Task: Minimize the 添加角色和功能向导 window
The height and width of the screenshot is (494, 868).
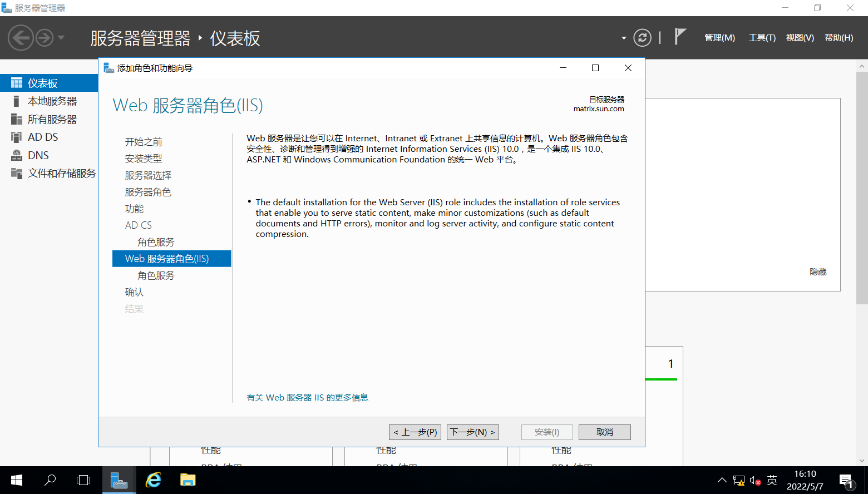Action: coord(563,68)
